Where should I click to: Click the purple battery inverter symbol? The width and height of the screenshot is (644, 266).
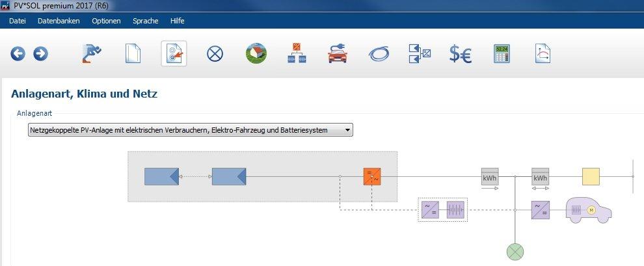click(x=430, y=210)
